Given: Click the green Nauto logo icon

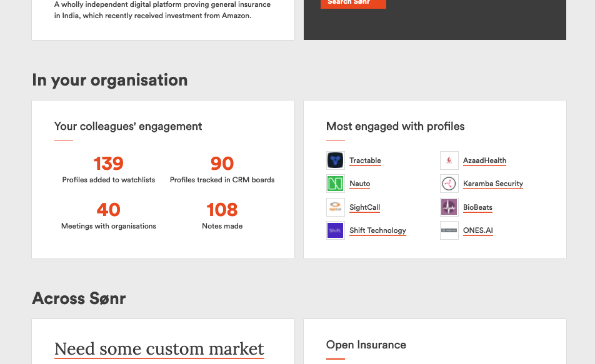Looking at the screenshot, I should (x=336, y=184).
